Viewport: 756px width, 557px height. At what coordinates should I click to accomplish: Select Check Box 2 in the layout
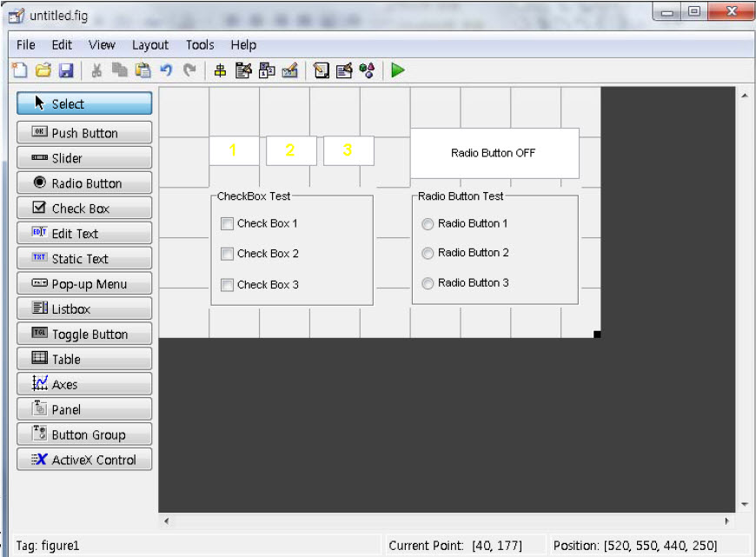click(x=260, y=254)
